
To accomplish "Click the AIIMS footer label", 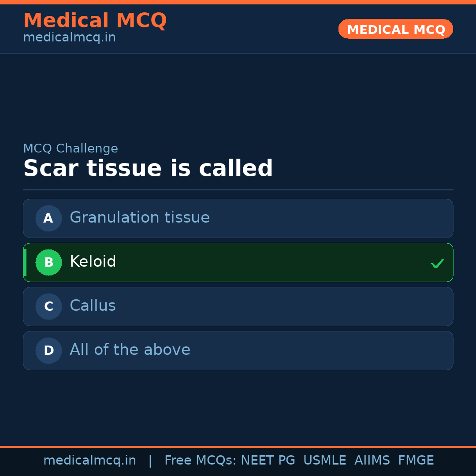I will 372,460.
